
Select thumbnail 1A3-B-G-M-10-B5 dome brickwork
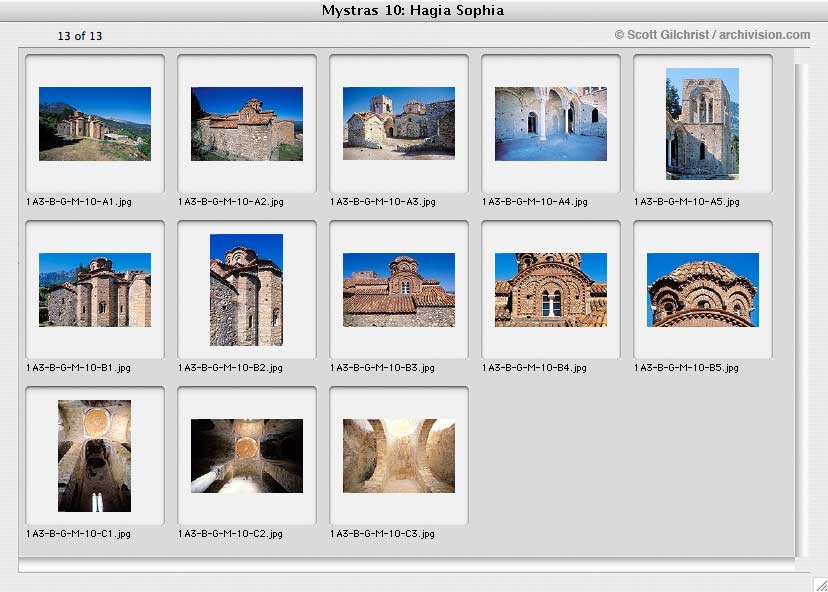[703, 289]
